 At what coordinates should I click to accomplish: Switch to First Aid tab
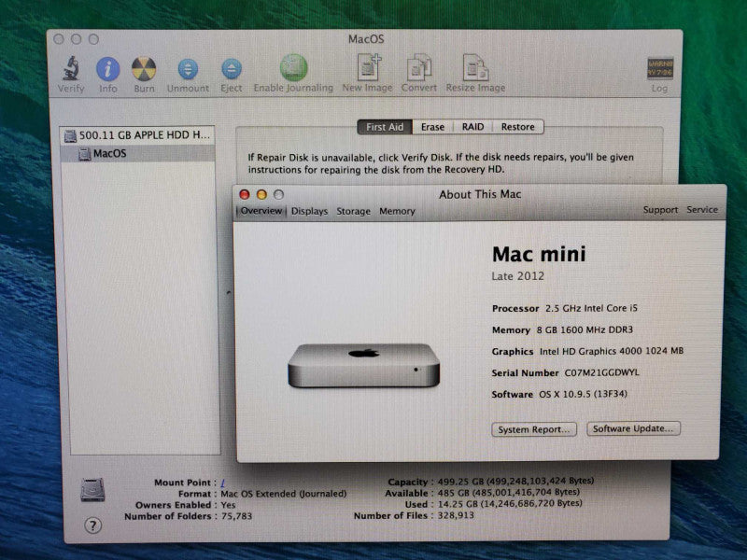click(x=385, y=127)
